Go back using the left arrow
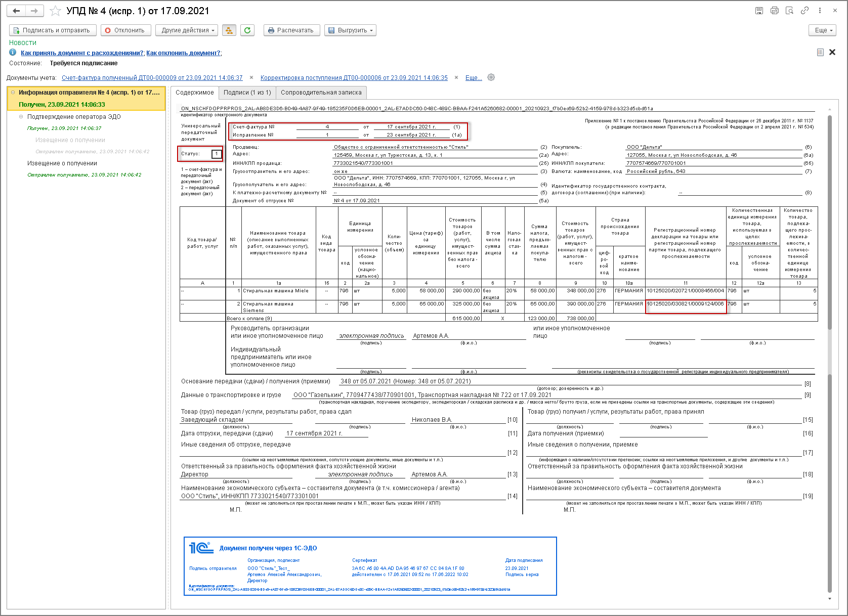 [x=17, y=11]
